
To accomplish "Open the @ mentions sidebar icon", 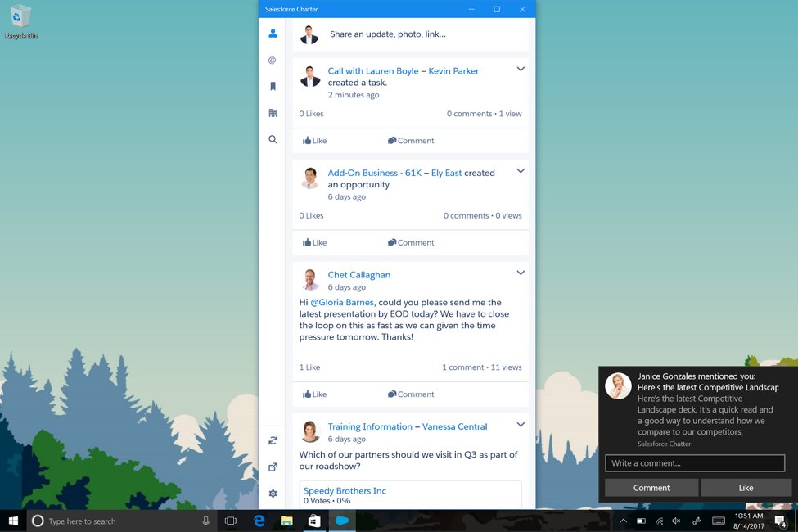I will (x=273, y=60).
